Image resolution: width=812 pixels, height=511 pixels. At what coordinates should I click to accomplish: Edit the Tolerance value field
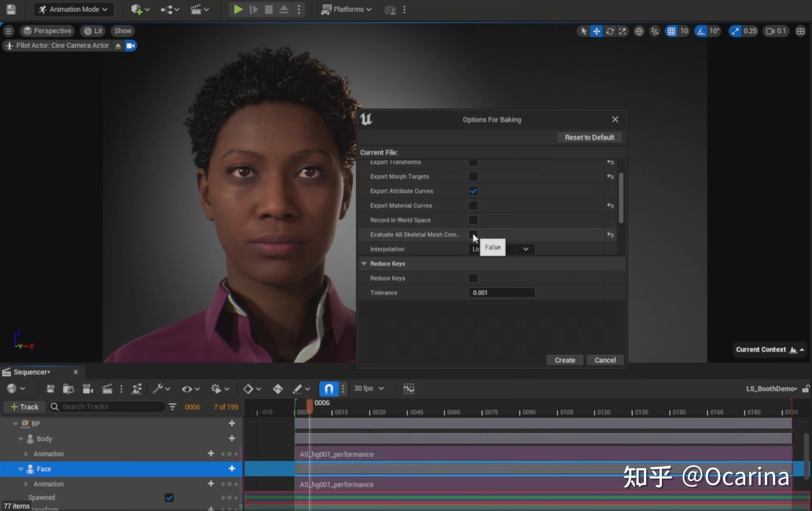click(x=501, y=293)
